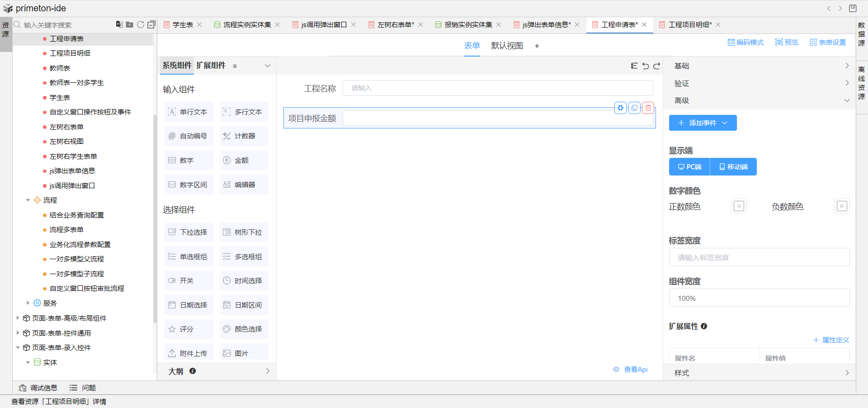This screenshot has height=408, width=868.
Task: Click the redo arrow in the form designer toolbar
Action: [x=657, y=66]
